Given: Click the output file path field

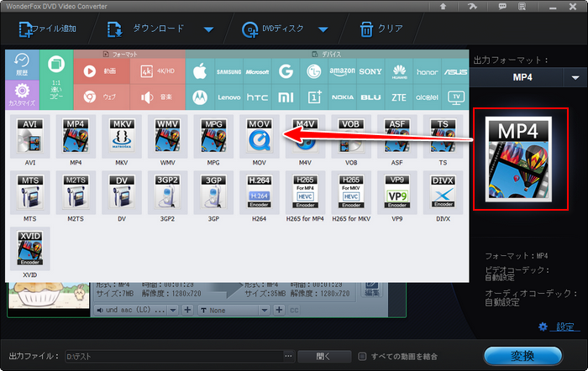Looking at the screenshot, I should [x=176, y=356].
